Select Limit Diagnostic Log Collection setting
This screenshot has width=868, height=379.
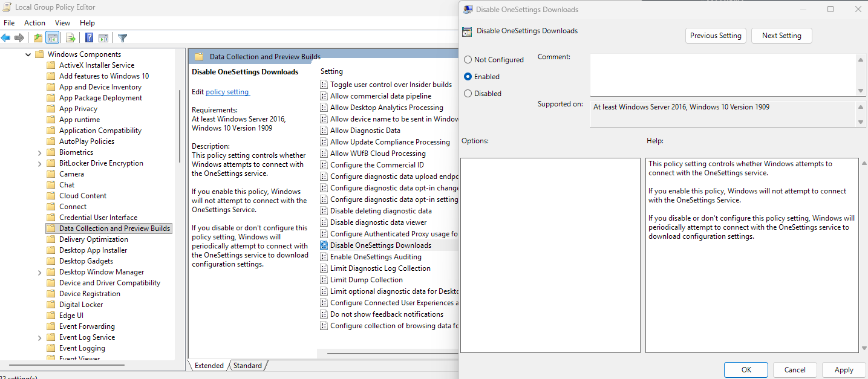[x=380, y=268]
